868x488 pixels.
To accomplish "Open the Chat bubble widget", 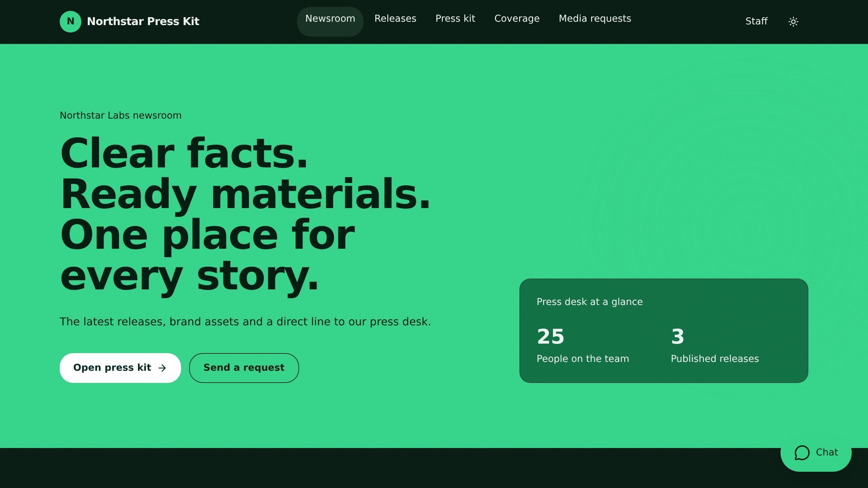I will [816, 452].
